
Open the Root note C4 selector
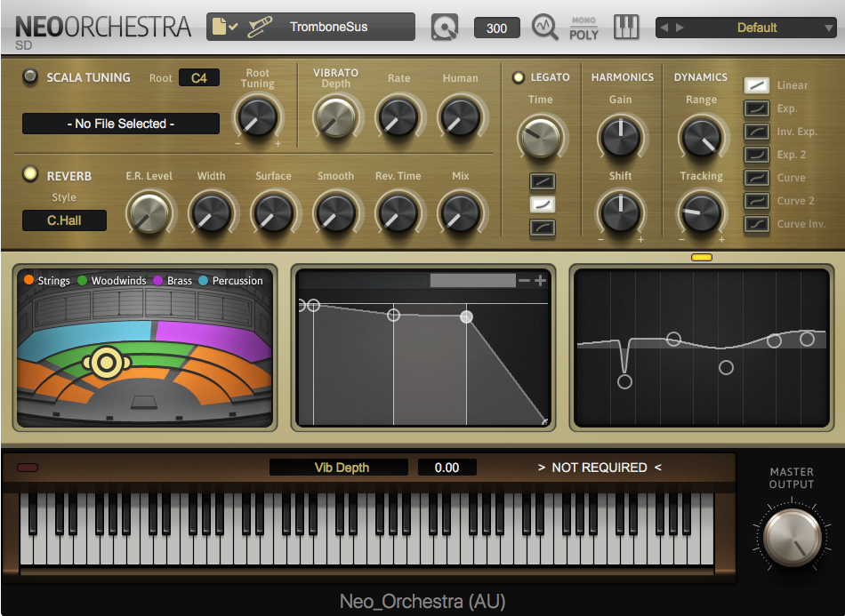(199, 77)
